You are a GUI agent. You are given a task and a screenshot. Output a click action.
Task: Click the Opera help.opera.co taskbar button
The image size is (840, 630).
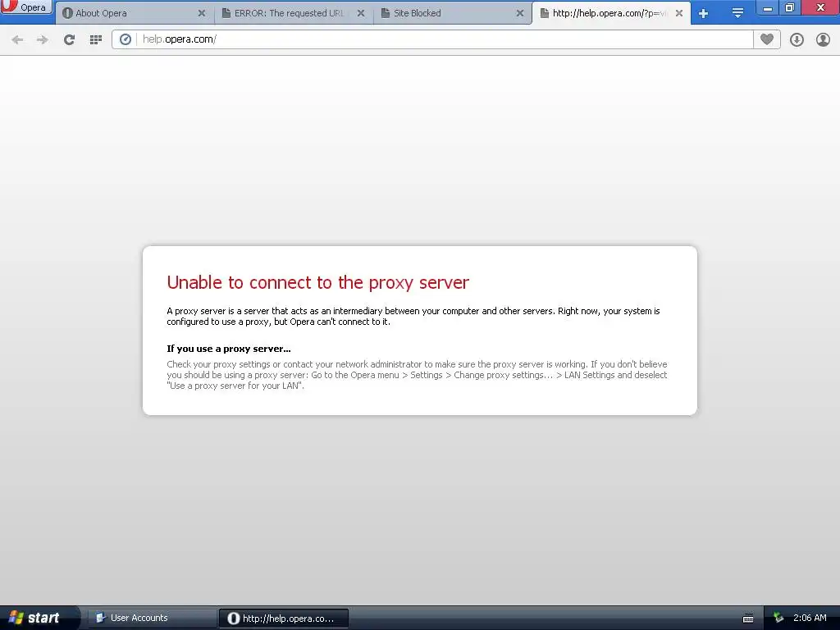pyautogui.click(x=283, y=619)
